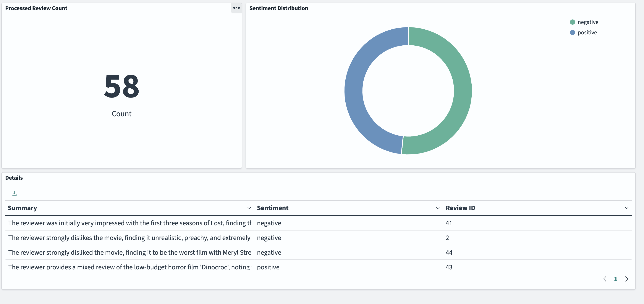Go to the previous table page arrow
The image size is (644, 304).
pos(605,279)
